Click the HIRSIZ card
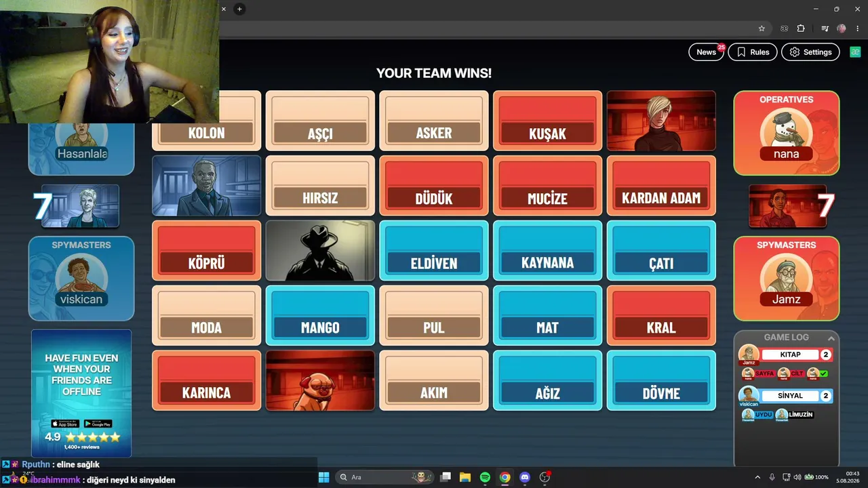This screenshot has height=488, width=868. (x=320, y=186)
